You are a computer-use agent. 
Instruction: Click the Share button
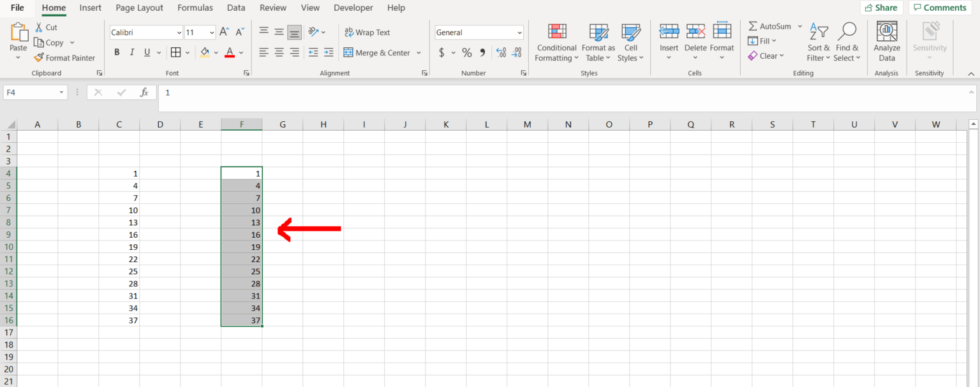(x=881, y=7)
